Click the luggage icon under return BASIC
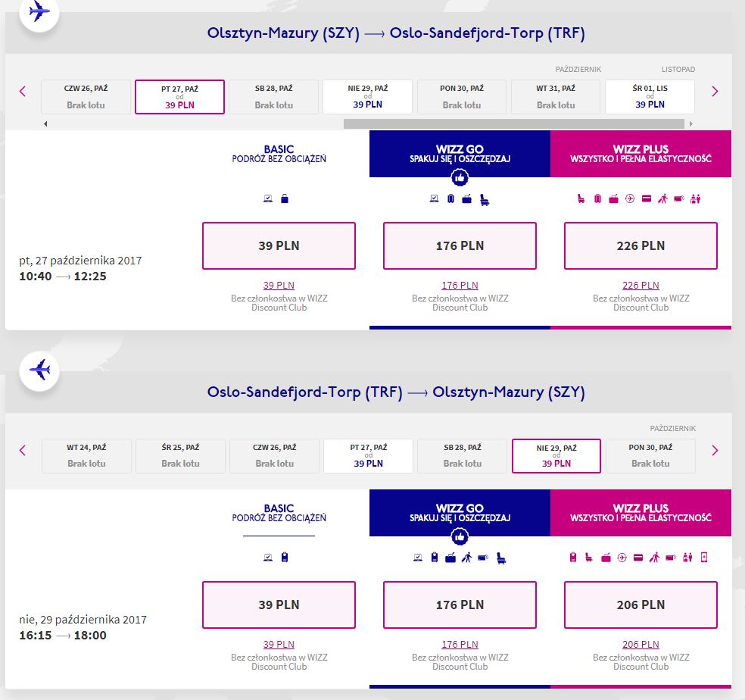Viewport: 745px width, 700px height. coord(285,558)
